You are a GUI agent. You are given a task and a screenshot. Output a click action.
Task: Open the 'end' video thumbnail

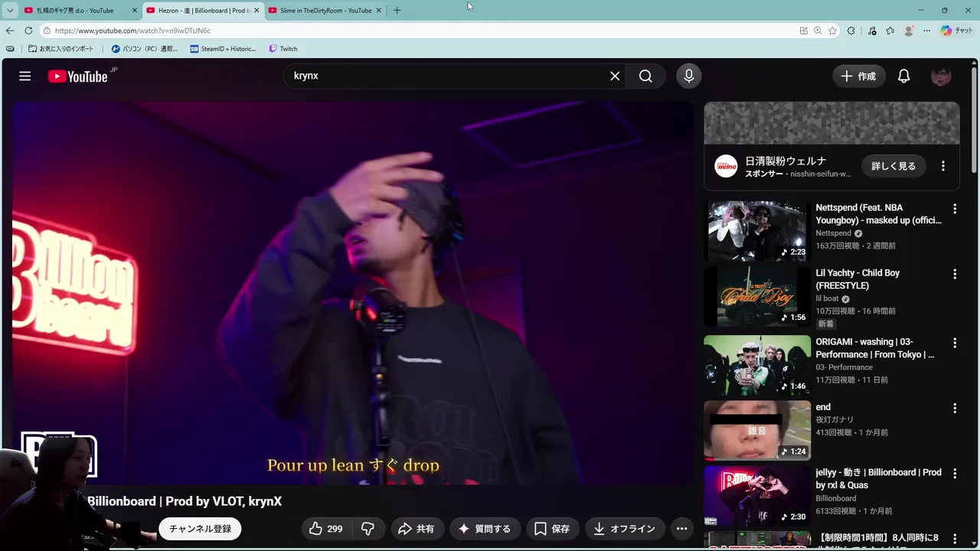pos(757,430)
